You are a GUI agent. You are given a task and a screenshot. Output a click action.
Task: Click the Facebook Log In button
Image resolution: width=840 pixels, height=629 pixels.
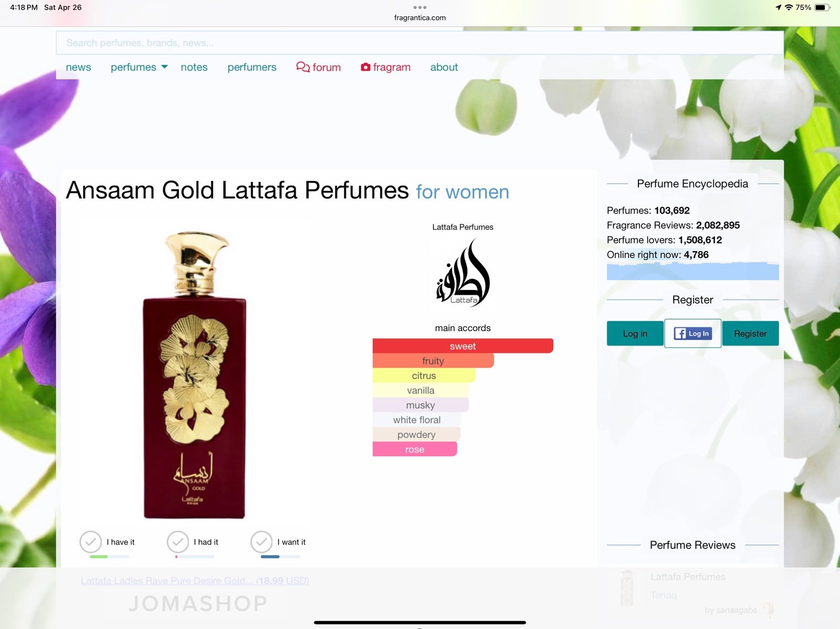(x=692, y=333)
